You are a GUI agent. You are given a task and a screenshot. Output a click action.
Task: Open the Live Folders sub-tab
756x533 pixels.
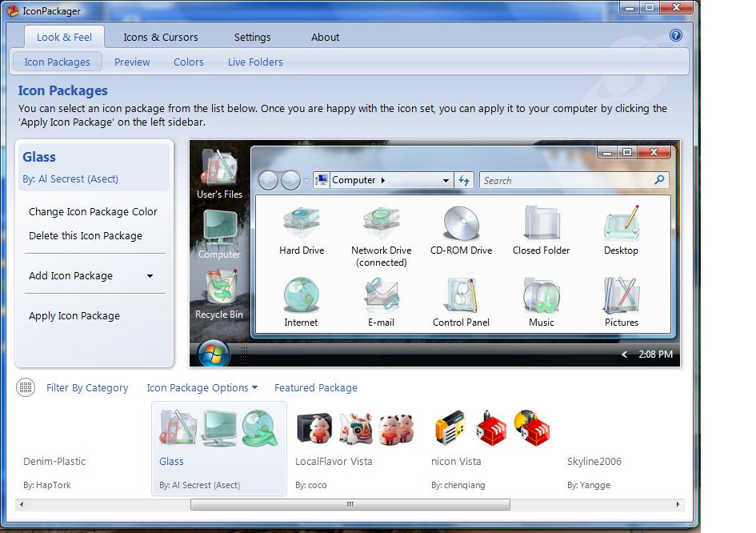(x=255, y=62)
